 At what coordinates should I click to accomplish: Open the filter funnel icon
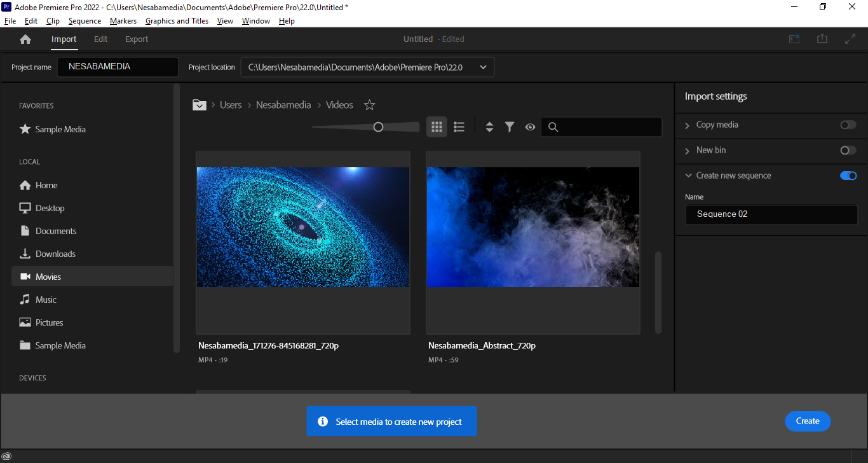tap(510, 127)
